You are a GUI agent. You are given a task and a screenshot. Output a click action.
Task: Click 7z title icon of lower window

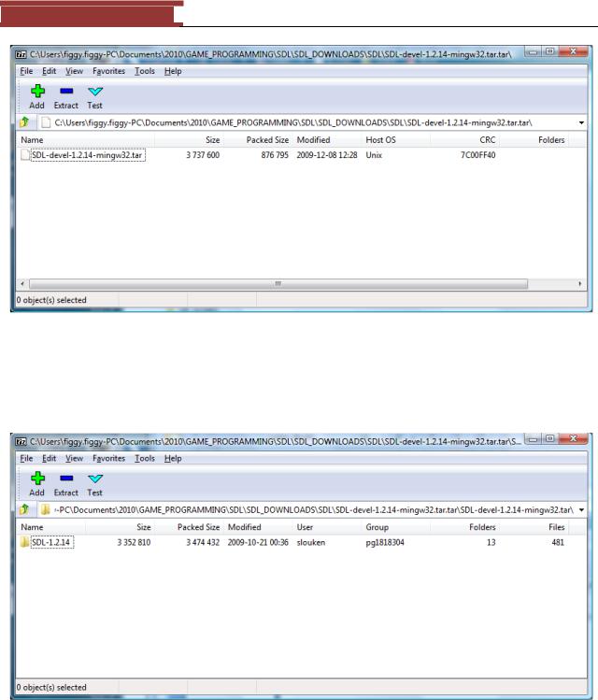pyautogui.click(x=21, y=441)
